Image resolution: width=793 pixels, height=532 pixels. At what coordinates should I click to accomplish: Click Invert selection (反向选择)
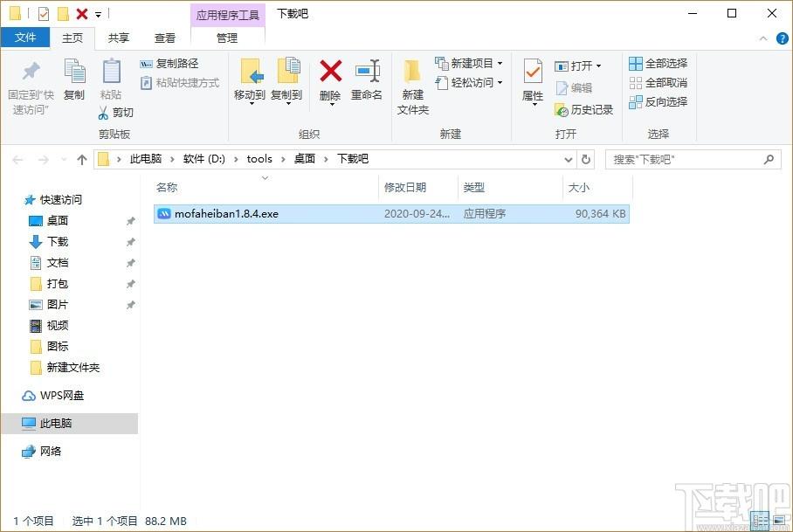point(658,102)
